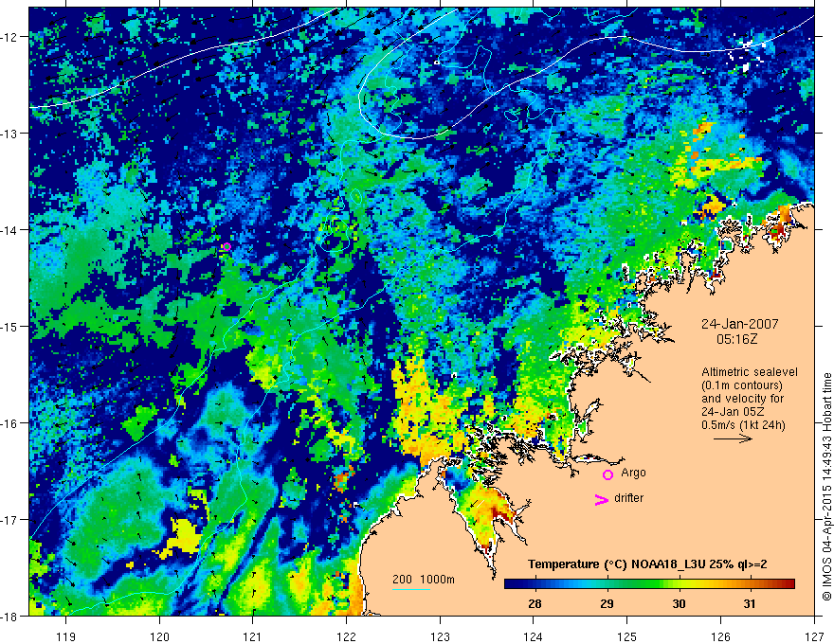The width and height of the screenshot is (834, 644).
Task: Click the longitude axis label '120'
Action: 159,636
